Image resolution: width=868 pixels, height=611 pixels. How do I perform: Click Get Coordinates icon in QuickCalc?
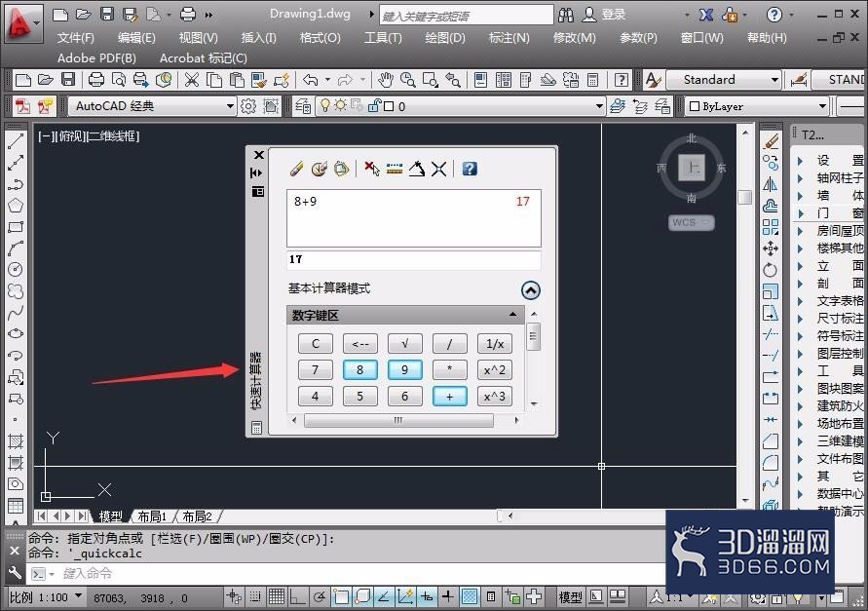tap(372, 169)
